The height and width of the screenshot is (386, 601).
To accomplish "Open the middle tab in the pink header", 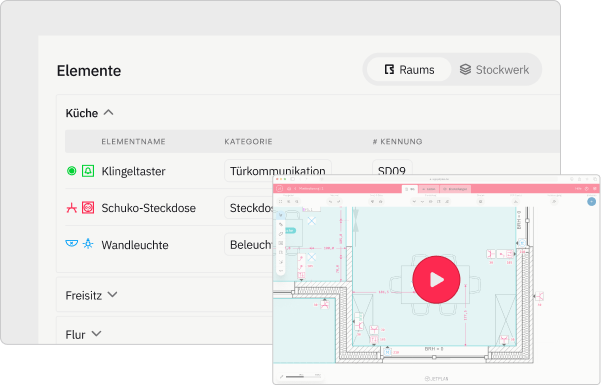I will click(429, 189).
